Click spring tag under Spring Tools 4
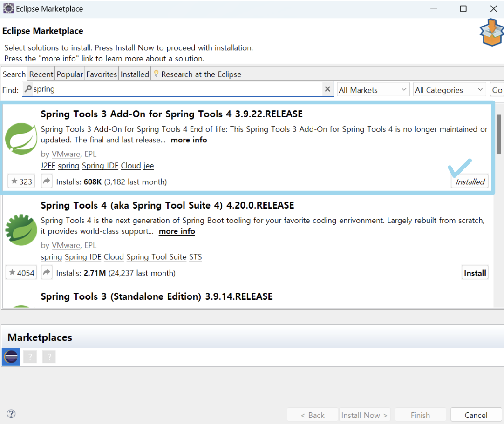Image resolution: width=504 pixels, height=424 pixels. [51, 256]
